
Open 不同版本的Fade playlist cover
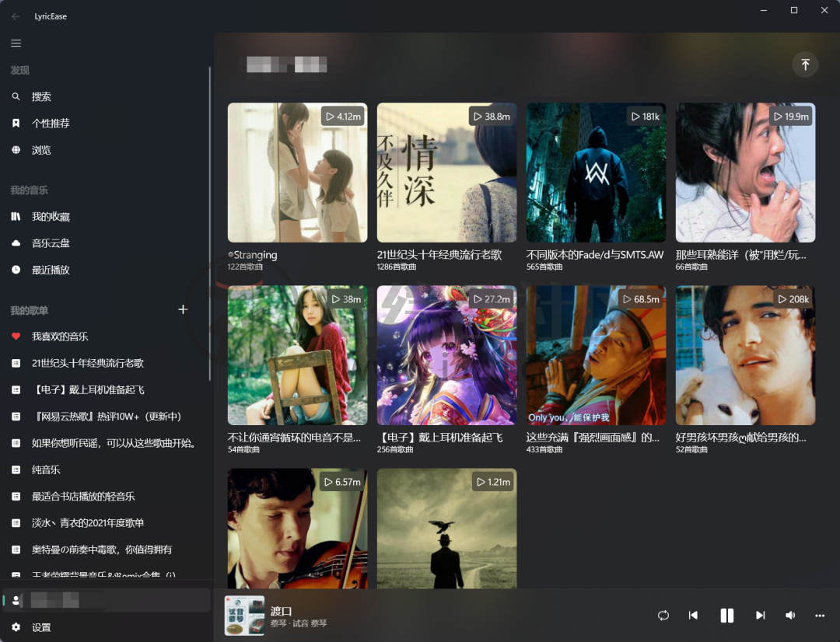coord(596,173)
